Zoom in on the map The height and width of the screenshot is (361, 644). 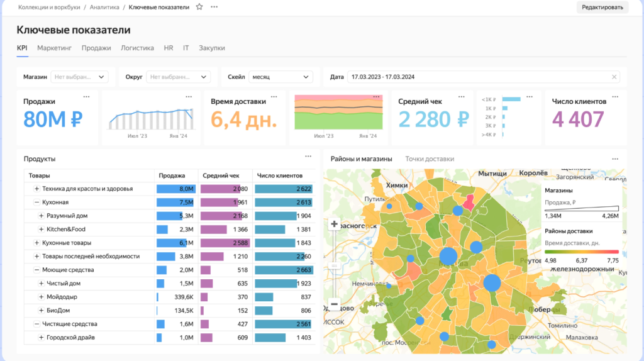click(x=334, y=224)
